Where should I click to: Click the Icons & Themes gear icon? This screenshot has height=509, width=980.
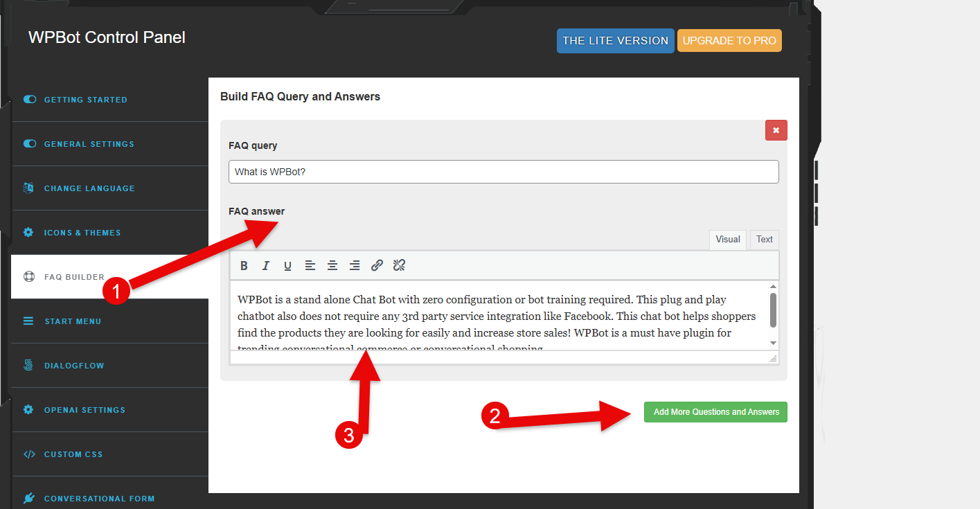pyautogui.click(x=28, y=233)
